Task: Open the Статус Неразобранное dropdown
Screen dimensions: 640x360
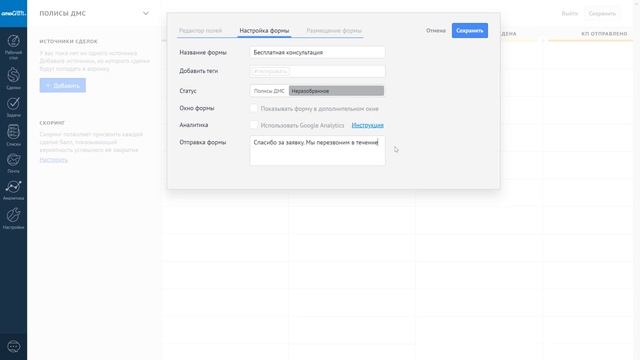Action: click(x=336, y=91)
